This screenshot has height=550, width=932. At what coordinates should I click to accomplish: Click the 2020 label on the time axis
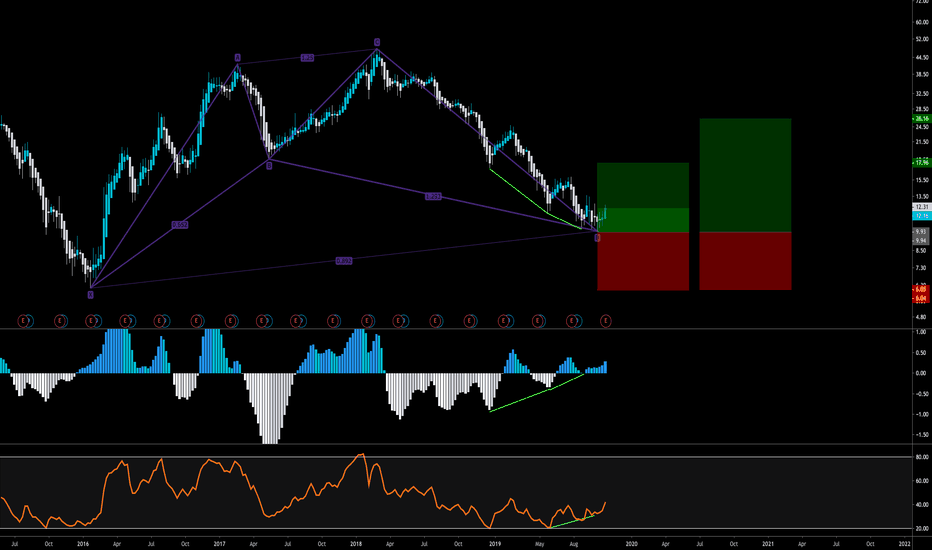pyautogui.click(x=631, y=543)
